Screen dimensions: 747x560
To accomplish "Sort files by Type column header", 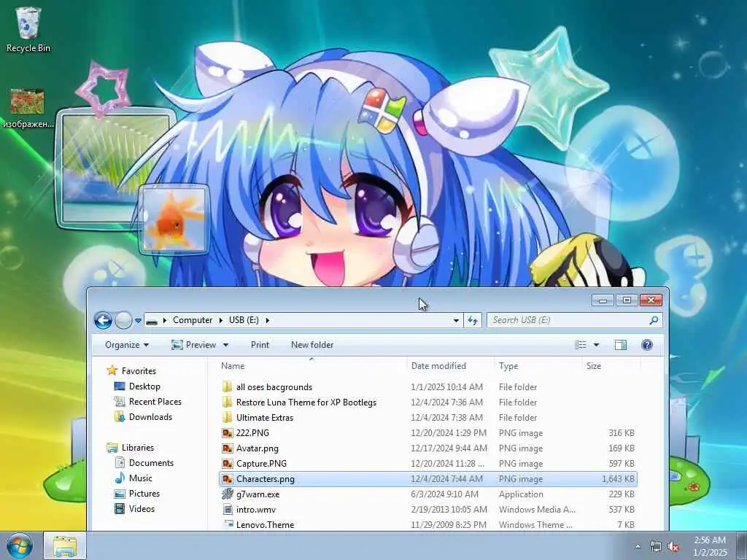I will click(538, 366).
